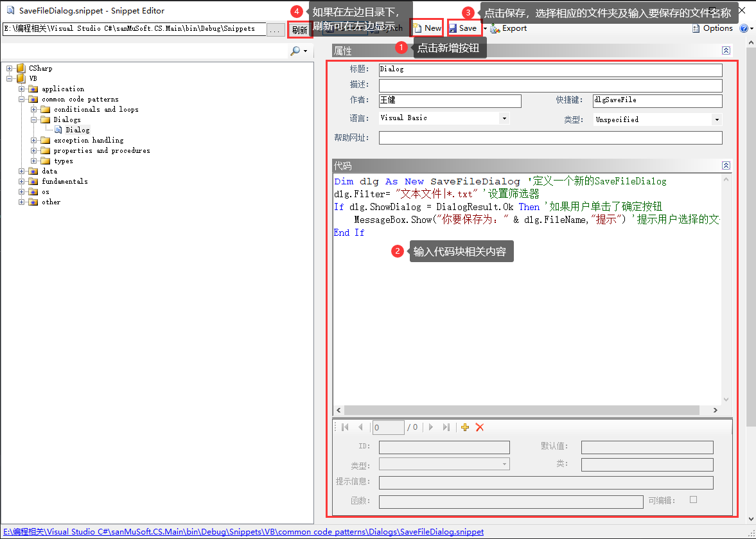756x539 pixels.
Task: Click the CSharp book icon
Action: point(21,69)
